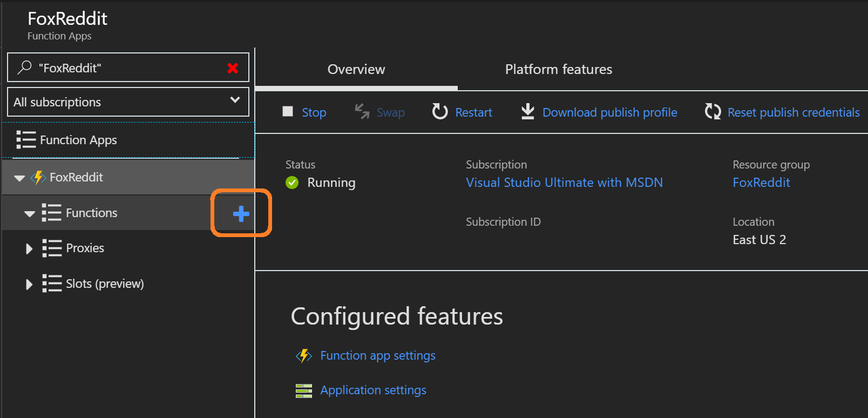The height and width of the screenshot is (418, 868).
Task: Click the Swap arrows icon
Action: [x=362, y=111]
